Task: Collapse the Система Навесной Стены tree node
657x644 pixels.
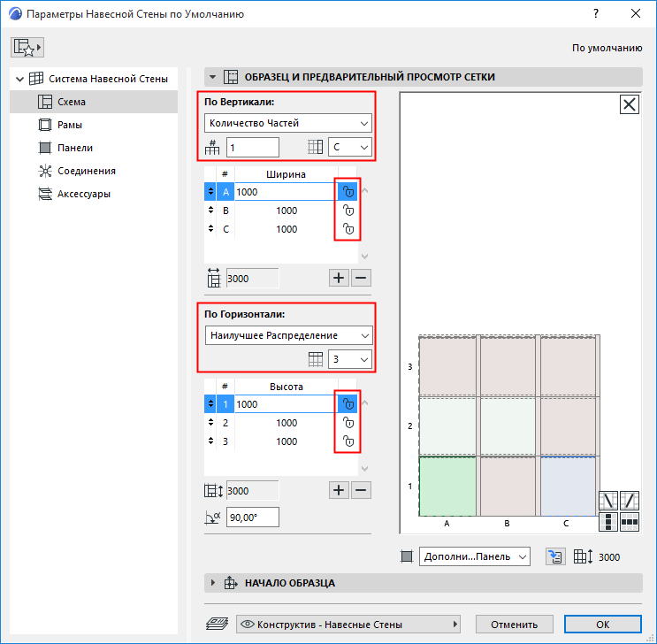Action: [19, 79]
